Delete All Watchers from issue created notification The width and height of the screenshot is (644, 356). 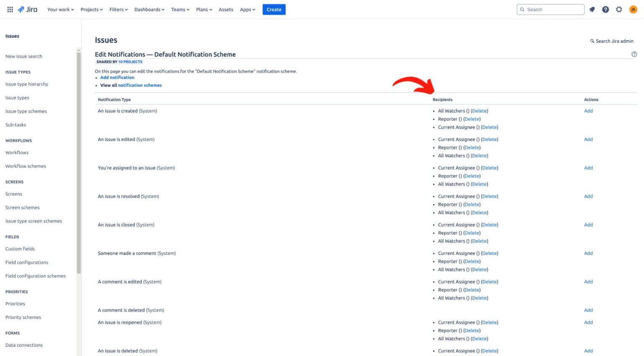[x=479, y=111]
